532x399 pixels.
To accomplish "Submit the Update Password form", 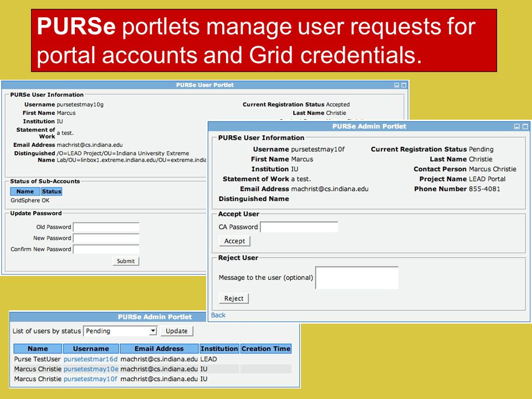I will pos(126,261).
